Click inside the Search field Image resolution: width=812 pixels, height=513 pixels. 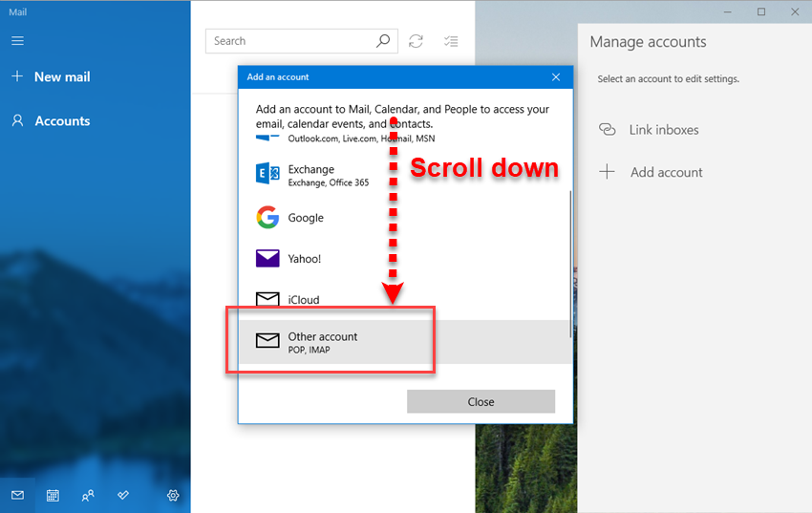click(301, 41)
